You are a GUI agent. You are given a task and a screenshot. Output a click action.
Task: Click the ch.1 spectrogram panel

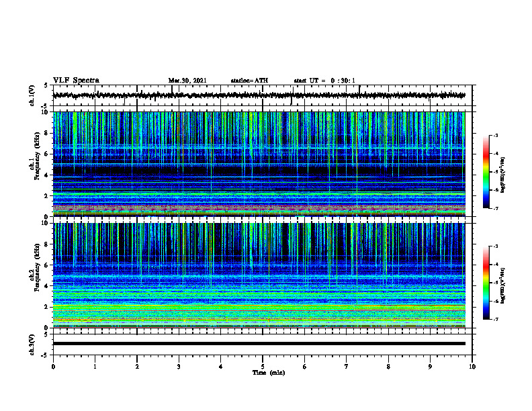coord(259,164)
